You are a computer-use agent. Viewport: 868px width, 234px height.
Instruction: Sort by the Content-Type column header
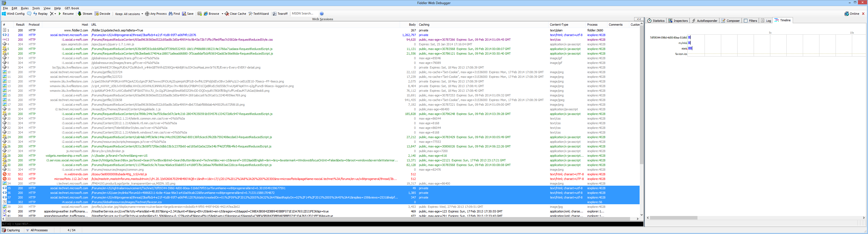(567, 25)
